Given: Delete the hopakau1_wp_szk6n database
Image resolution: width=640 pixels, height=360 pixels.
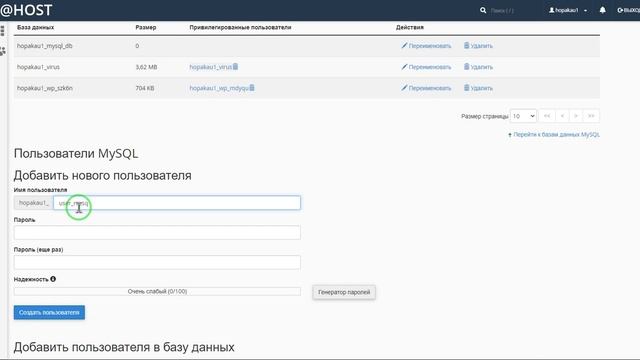Looking at the screenshot, I should click(478, 88).
